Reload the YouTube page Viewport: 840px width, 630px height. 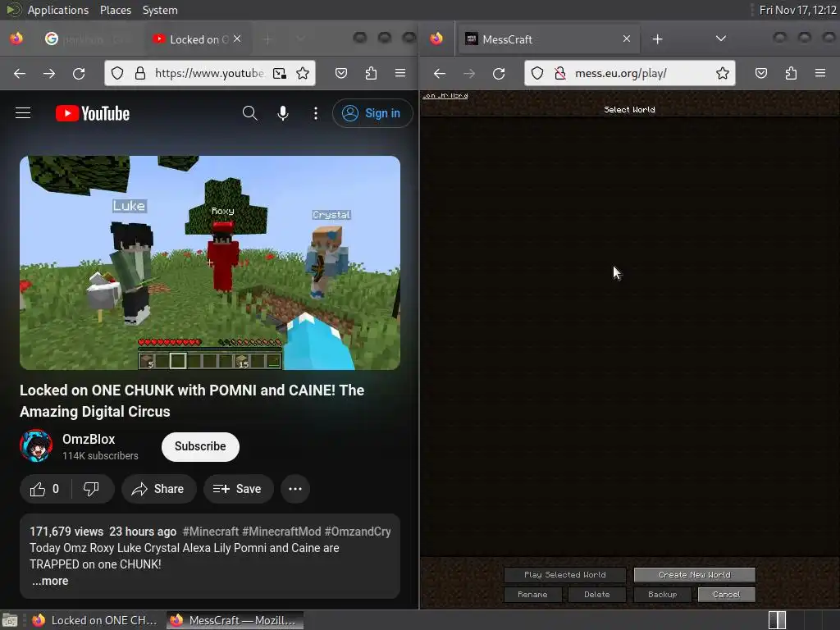click(79, 73)
